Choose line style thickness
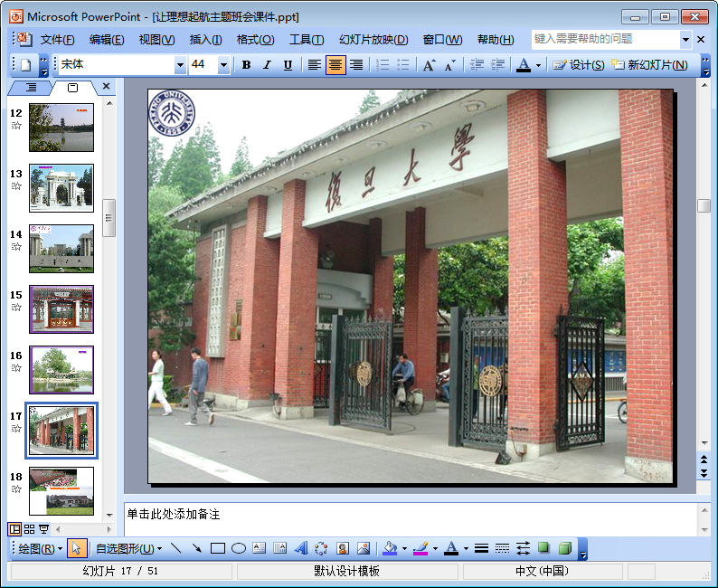Viewport: 718px width, 588px height. click(481, 548)
